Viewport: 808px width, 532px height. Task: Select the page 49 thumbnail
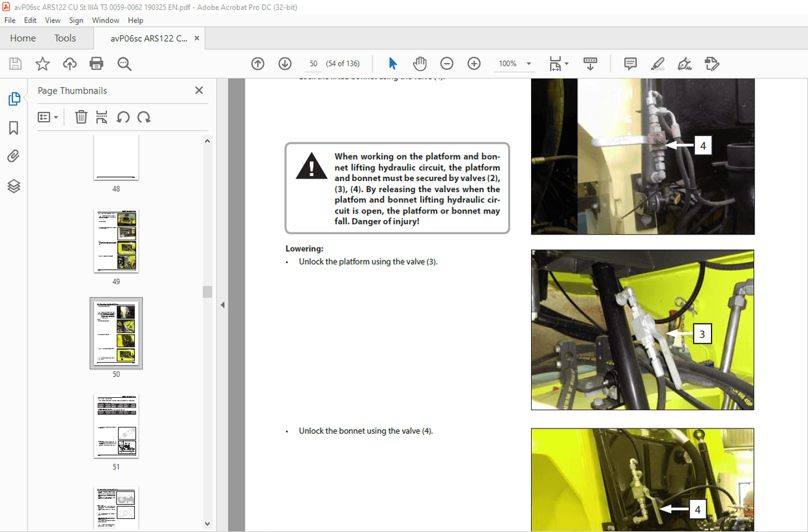[x=116, y=241]
